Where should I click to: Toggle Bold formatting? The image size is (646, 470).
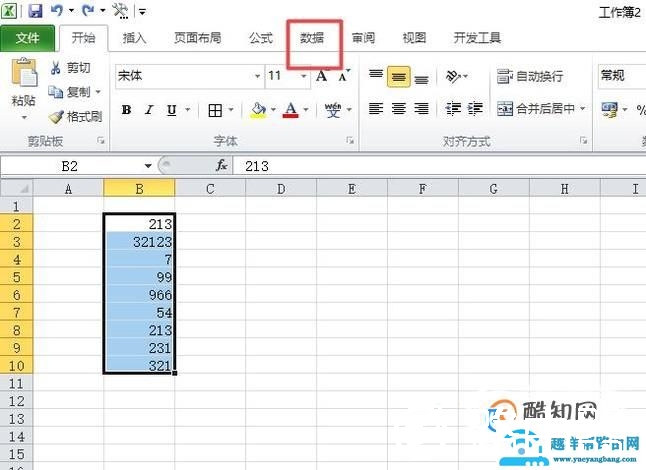click(126, 110)
